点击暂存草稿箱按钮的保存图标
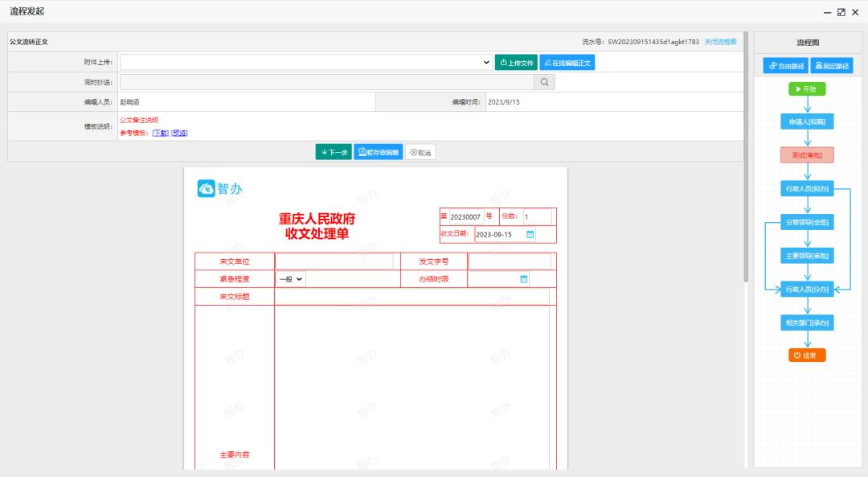 coord(362,151)
